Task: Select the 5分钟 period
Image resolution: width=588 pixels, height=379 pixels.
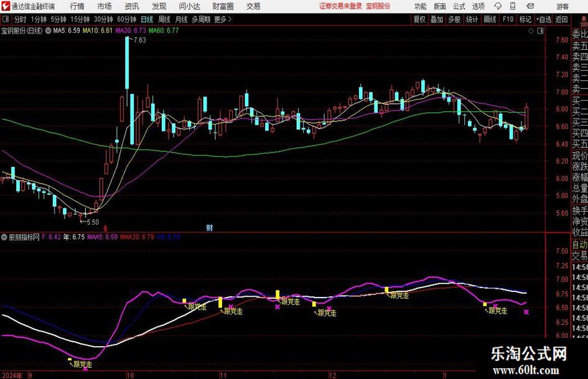Action: [58, 19]
